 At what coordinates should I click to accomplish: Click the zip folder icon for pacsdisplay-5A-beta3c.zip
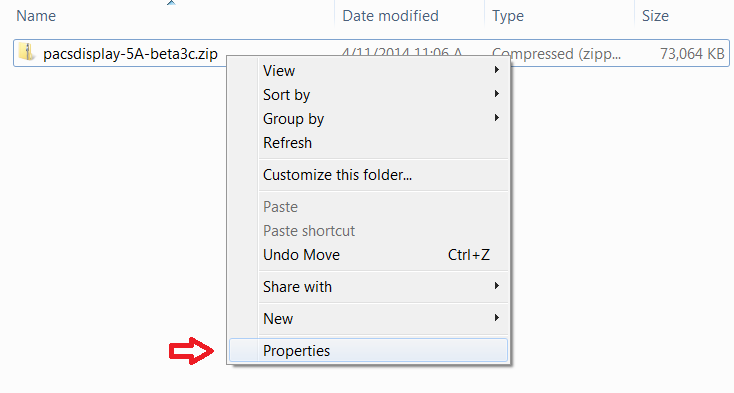[27, 52]
